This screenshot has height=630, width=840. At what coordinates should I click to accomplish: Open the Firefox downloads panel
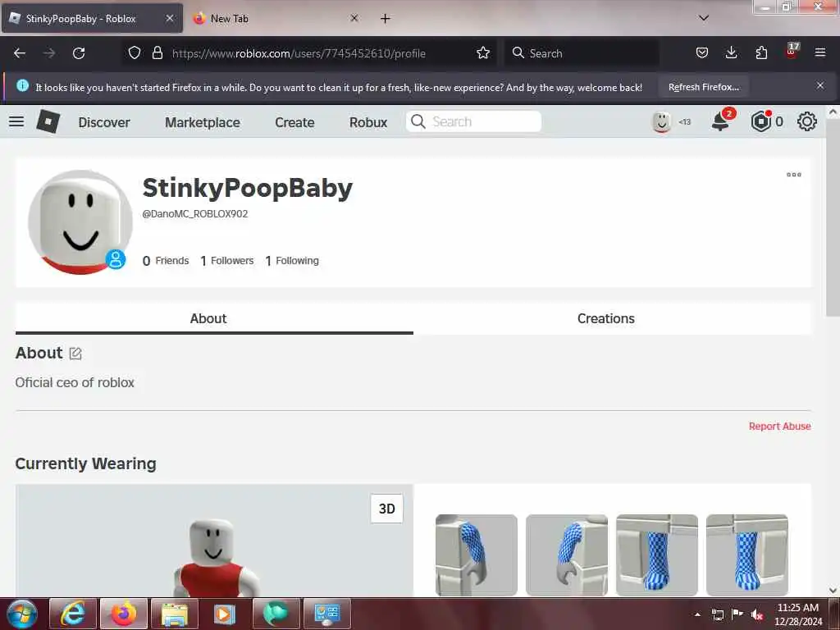click(731, 52)
